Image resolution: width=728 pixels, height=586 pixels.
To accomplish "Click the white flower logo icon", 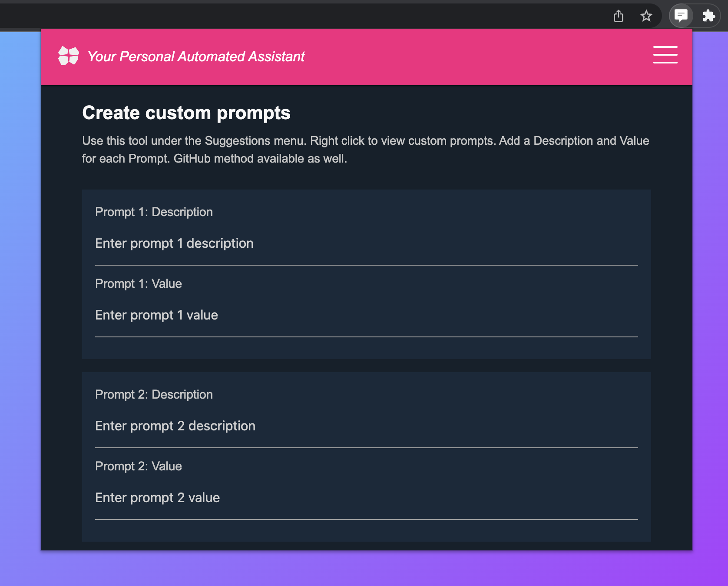I will tap(69, 56).
